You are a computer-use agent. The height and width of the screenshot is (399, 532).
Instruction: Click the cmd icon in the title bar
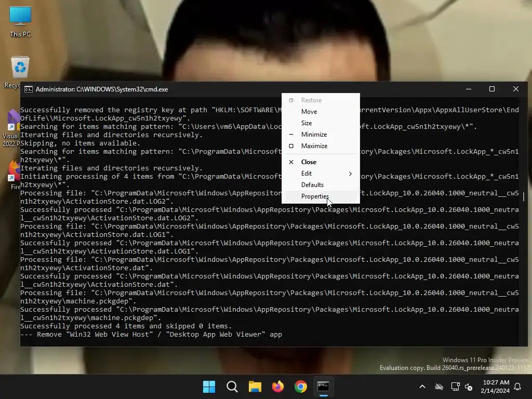pyautogui.click(x=29, y=89)
